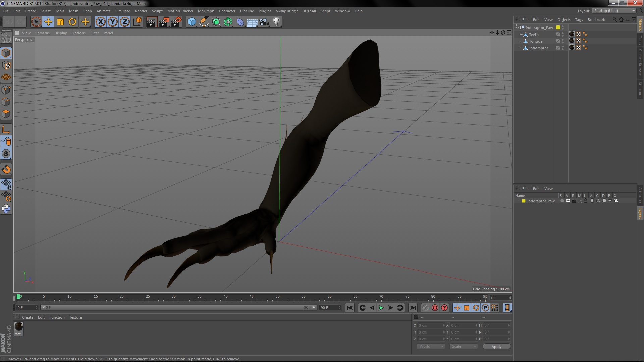Open Edit Render Settings icon
Screen dimensions: 644x362
click(176, 22)
